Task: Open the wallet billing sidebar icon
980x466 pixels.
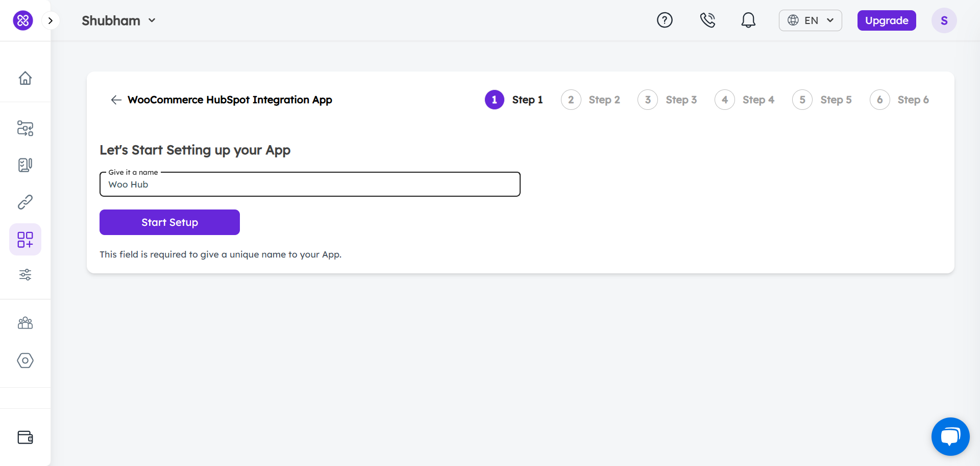Action: (25, 437)
